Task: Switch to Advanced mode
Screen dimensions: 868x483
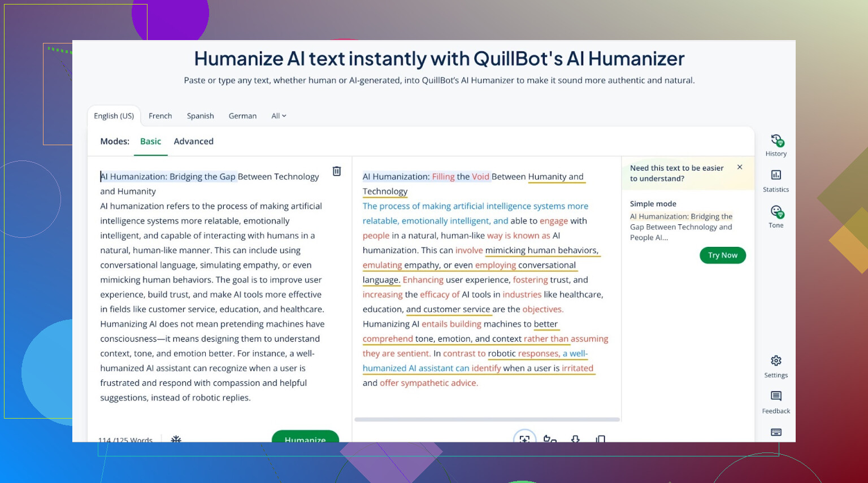Action: (x=193, y=141)
